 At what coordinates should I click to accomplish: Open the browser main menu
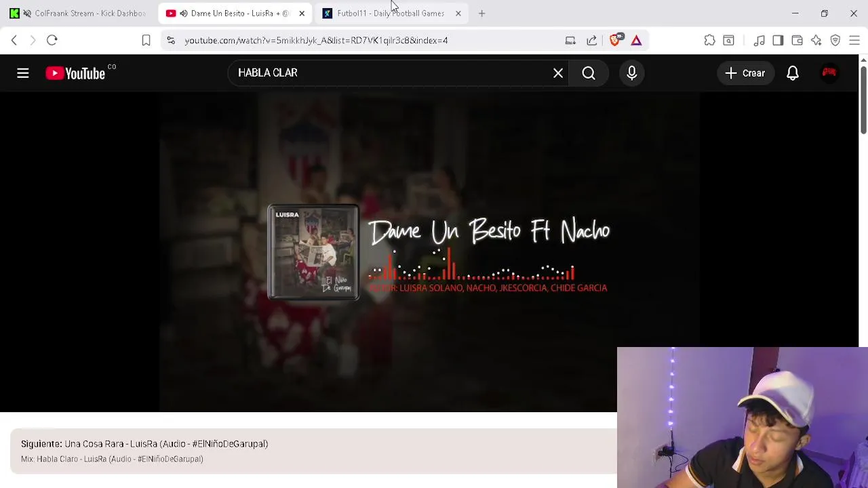click(x=854, y=41)
